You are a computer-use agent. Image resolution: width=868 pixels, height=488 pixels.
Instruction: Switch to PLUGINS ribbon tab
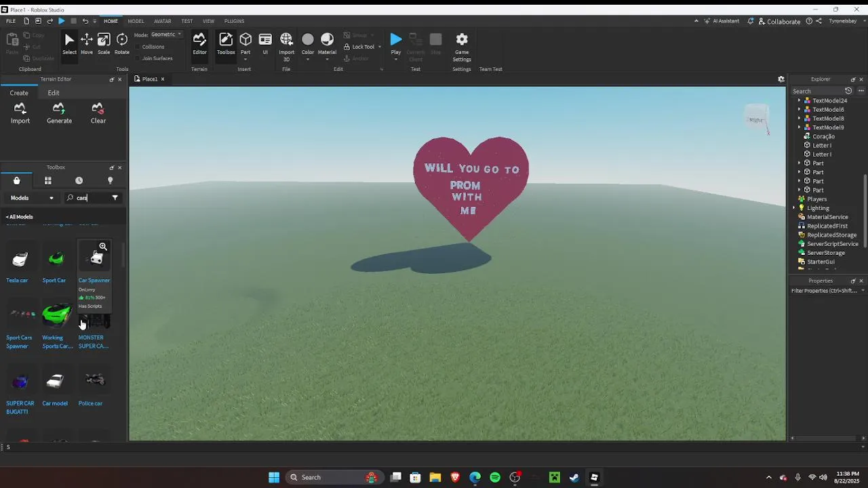(234, 21)
